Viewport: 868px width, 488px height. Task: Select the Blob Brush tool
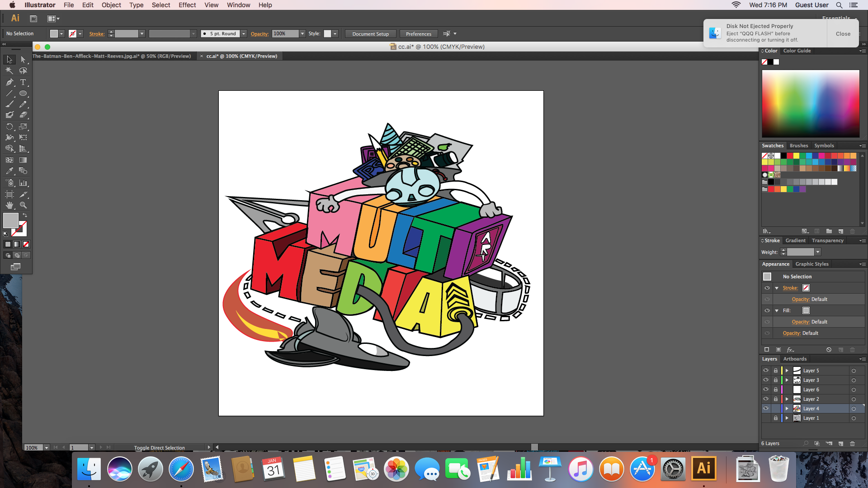coord(9,115)
